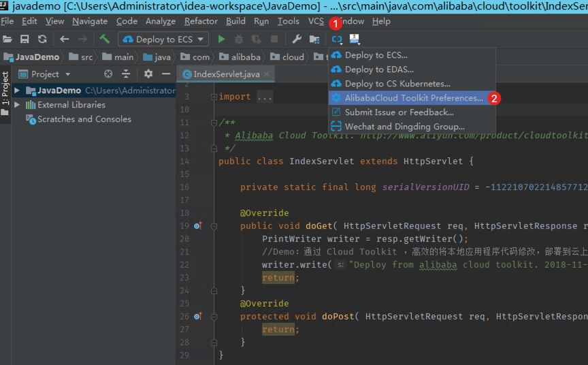The width and height of the screenshot is (588, 365).
Task: Select Submit Issue or Feedback...
Action: point(412,112)
